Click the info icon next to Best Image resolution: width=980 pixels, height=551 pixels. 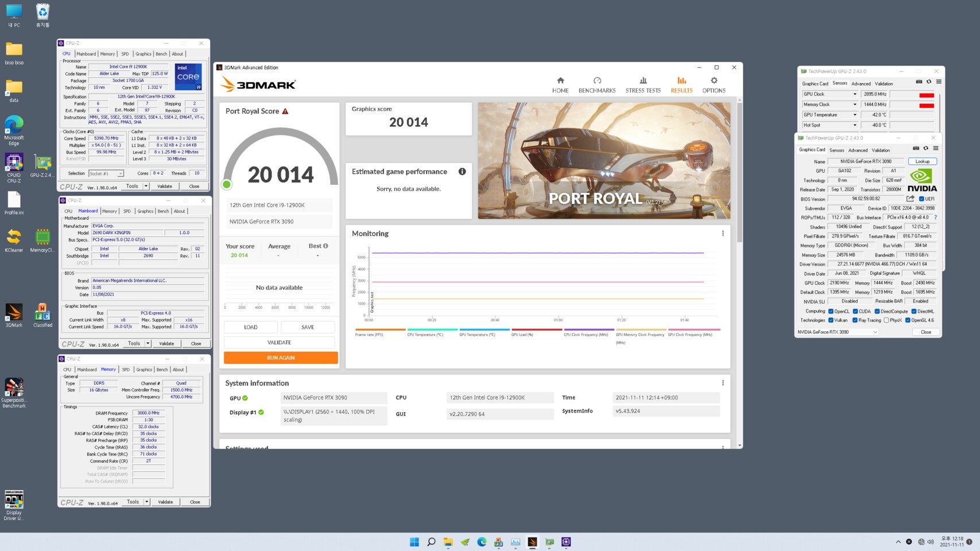[326, 246]
